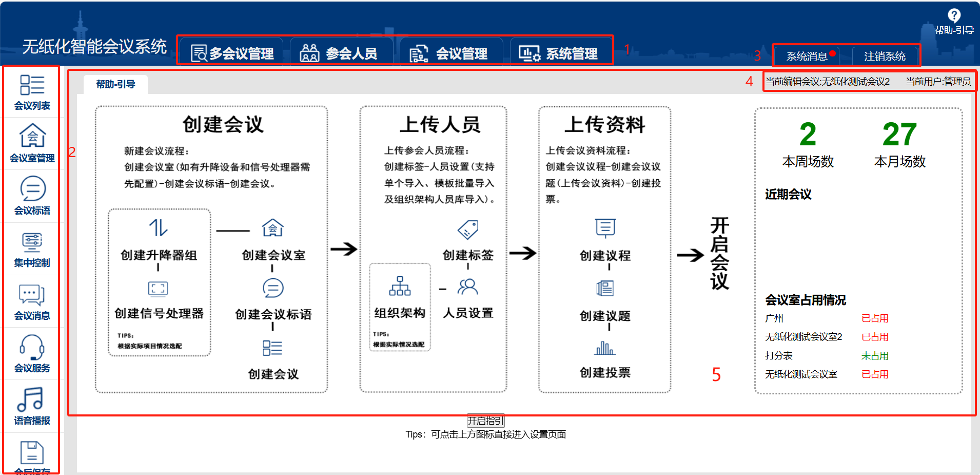
Task: Click the 创建投票 bar chart icon
Action: click(x=605, y=349)
